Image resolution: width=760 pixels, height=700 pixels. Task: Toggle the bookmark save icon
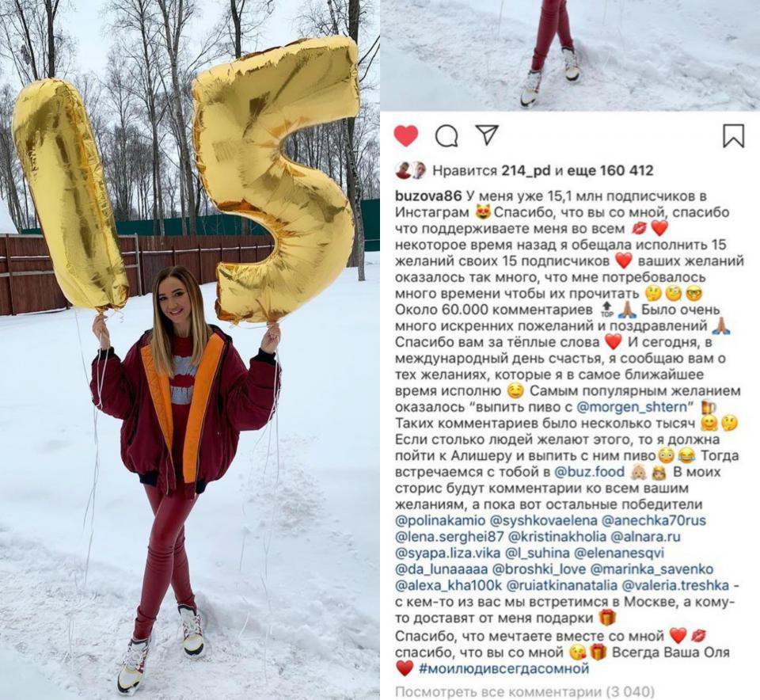[x=733, y=135]
